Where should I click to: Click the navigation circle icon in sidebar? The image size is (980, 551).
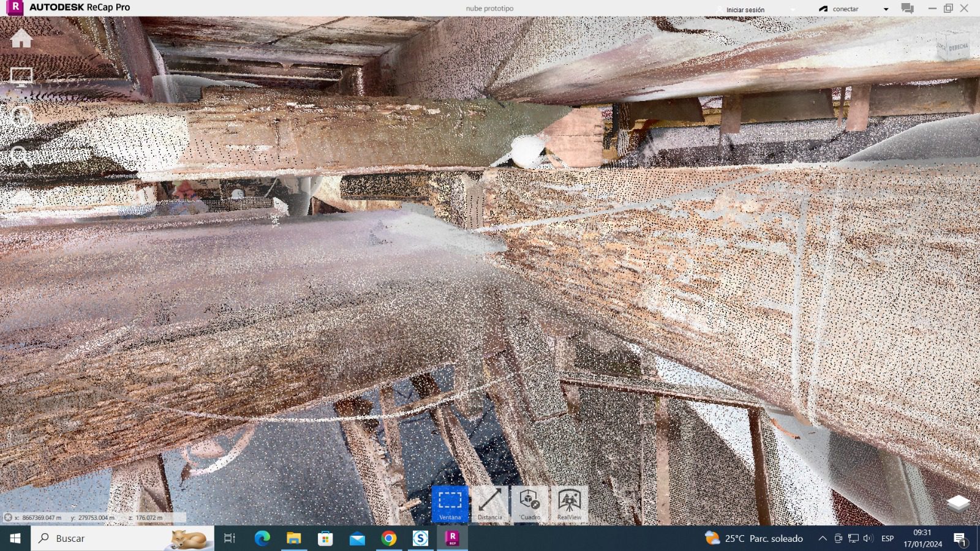pyautogui.click(x=21, y=116)
